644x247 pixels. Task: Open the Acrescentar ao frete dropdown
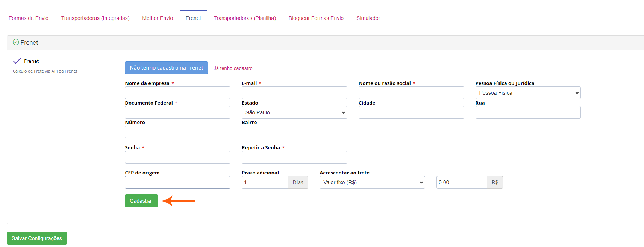372,182
